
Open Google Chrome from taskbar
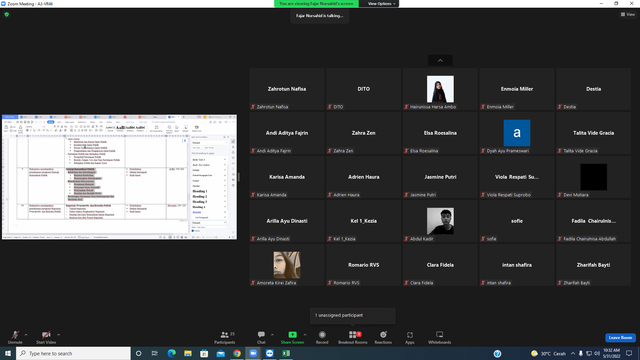click(237, 353)
